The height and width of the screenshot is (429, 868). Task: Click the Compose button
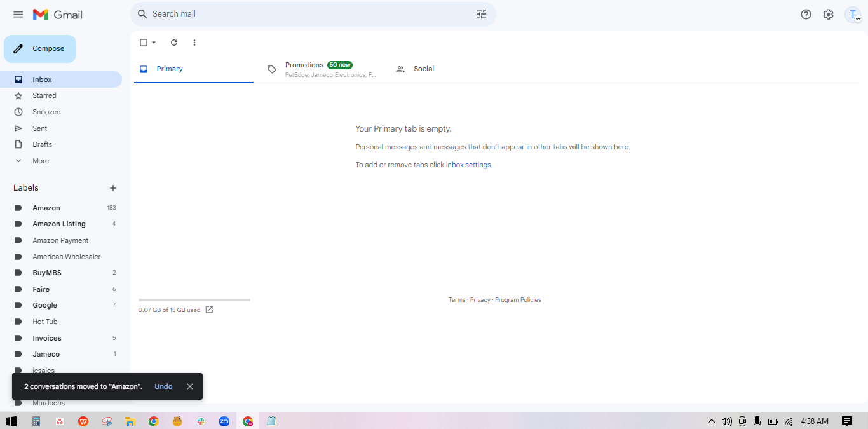[x=40, y=49]
